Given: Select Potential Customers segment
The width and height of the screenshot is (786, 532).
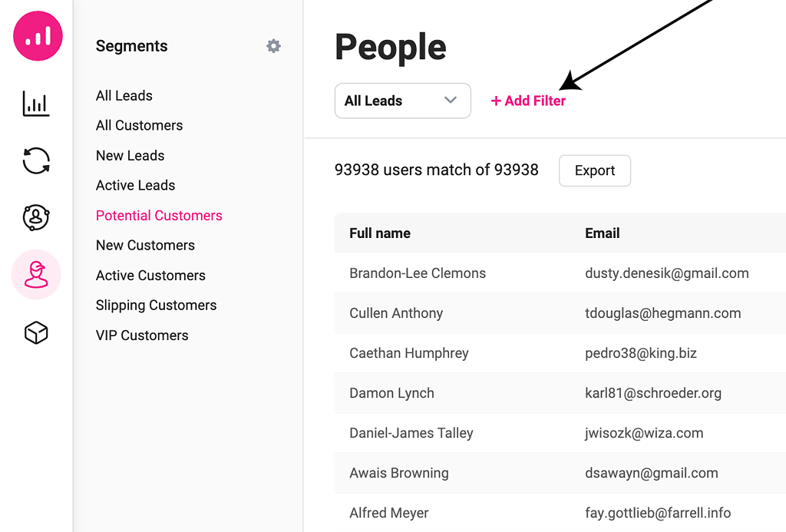Looking at the screenshot, I should [x=159, y=216].
